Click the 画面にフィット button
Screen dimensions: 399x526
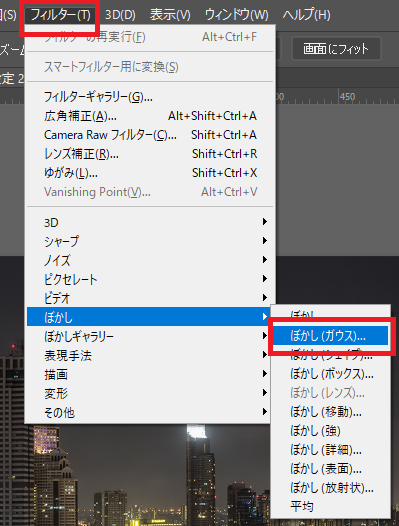pos(336,49)
